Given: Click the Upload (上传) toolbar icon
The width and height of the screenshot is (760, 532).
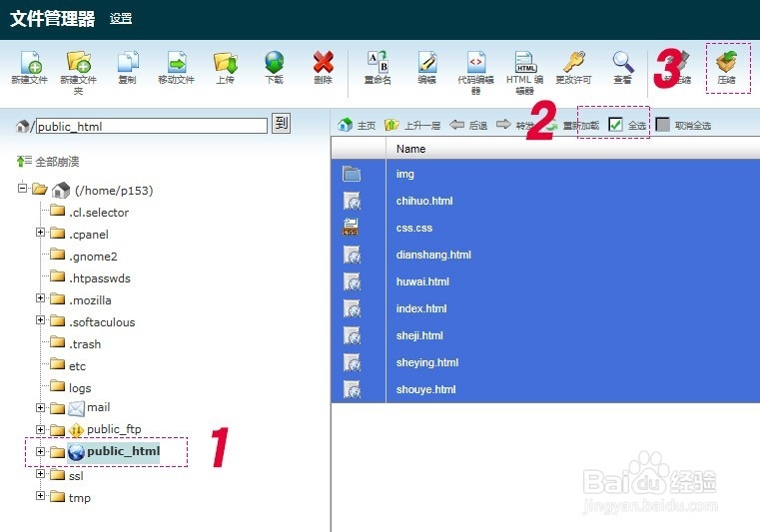Looking at the screenshot, I should pyautogui.click(x=226, y=63).
